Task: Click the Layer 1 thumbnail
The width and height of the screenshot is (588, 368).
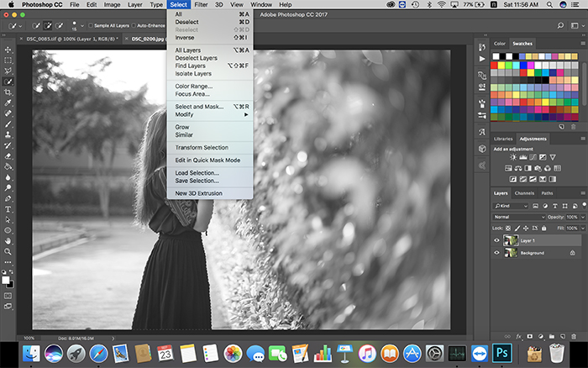Action: click(x=510, y=239)
